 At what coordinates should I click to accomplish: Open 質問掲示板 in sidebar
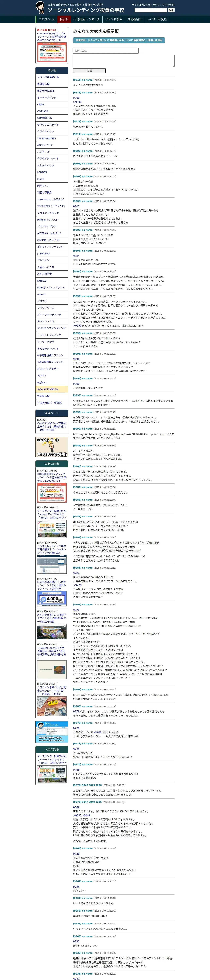tap(52, 396)
